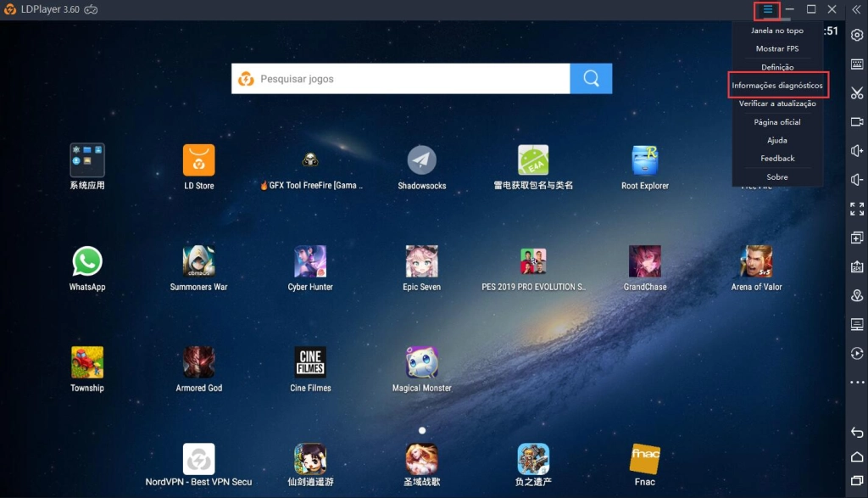Screen dimensions: 868x498
Task: Open LD Store app
Action: tap(198, 167)
